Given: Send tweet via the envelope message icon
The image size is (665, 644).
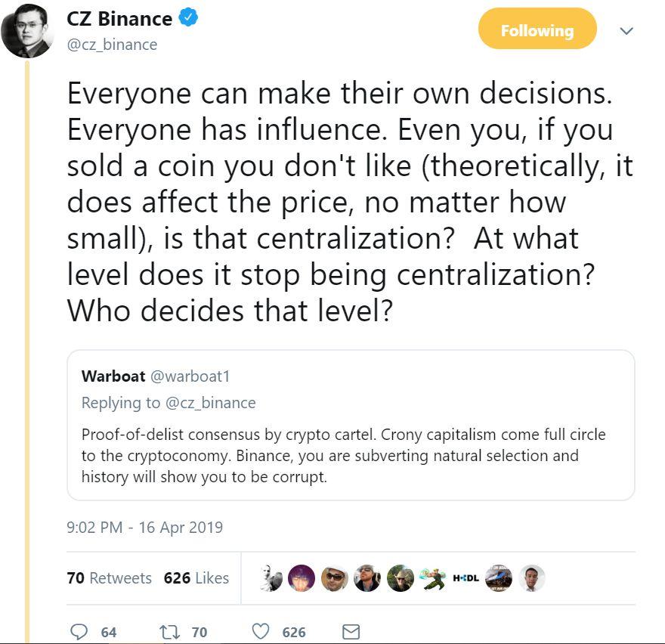Looking at the screenshot, I should click(351, 631).
